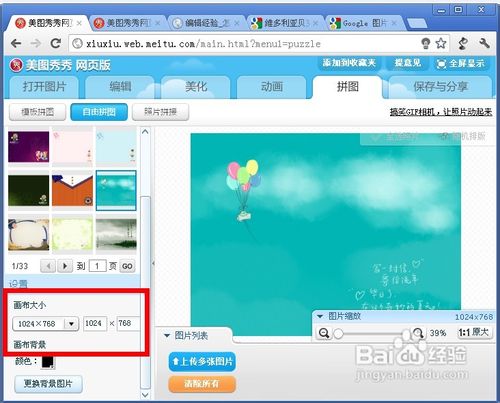Click the 随机排版 random layout button
Image resolution: width=500 pixels, height=403 pixels.
[464, 136]
